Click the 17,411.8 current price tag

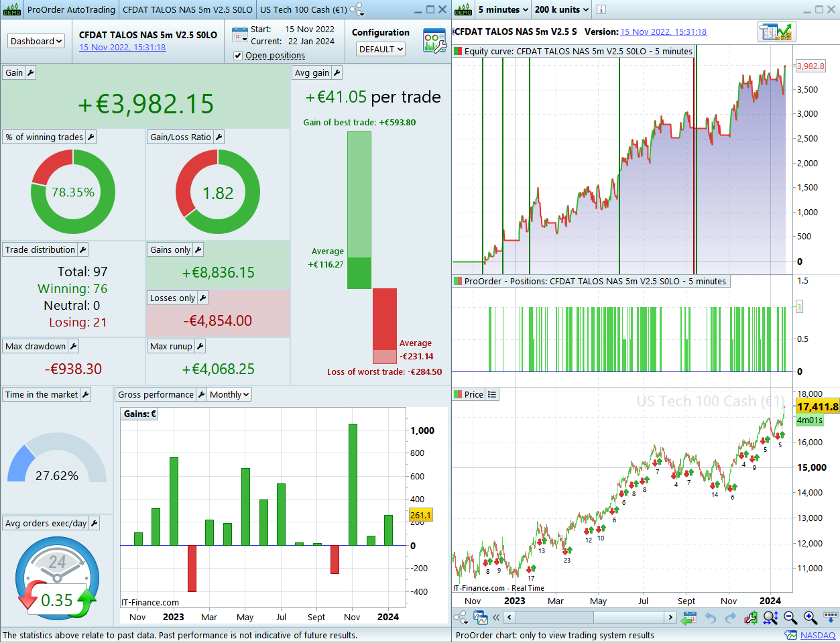tap(817, 407)
